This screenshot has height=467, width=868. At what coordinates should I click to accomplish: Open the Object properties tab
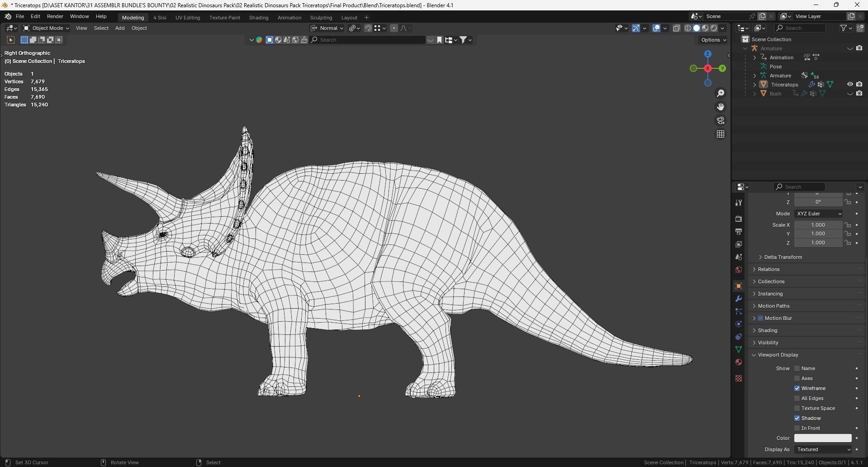pos(739,286)
